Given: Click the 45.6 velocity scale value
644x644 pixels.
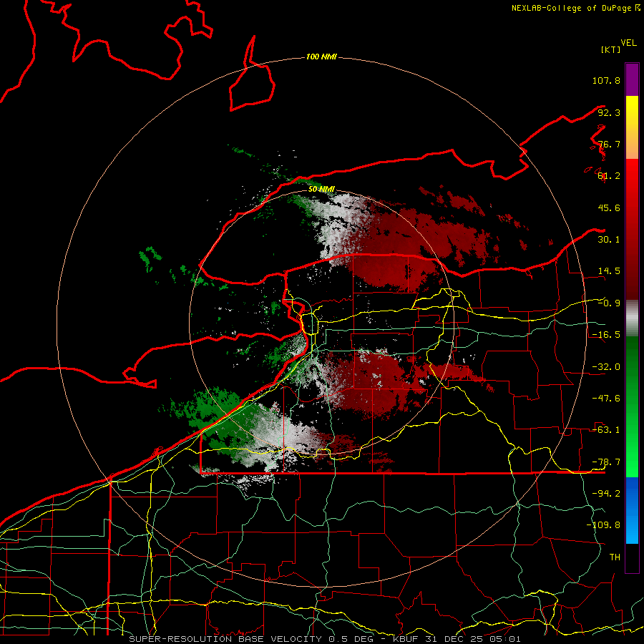Looking at the screenshot, I should pos(609,208).
